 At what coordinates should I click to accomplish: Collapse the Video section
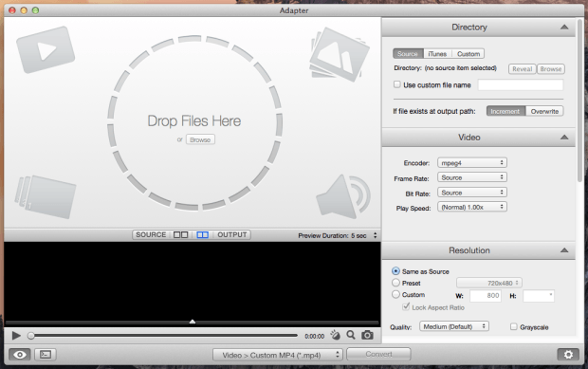pyautogui.click(x=564, y=138)
